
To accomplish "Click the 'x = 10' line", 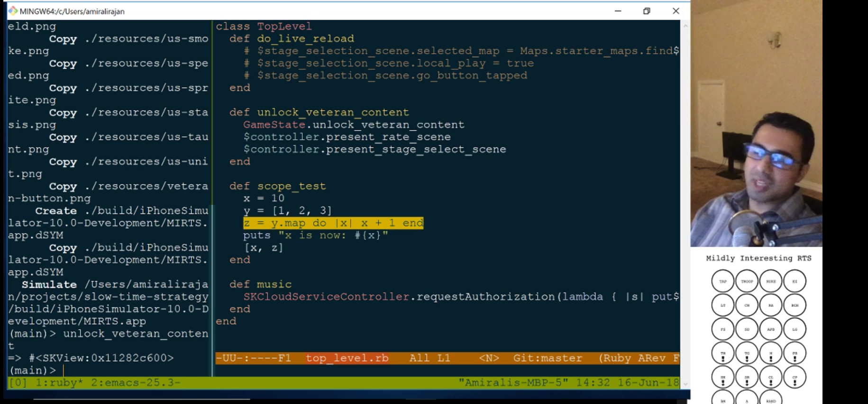I will click(264, 198).
